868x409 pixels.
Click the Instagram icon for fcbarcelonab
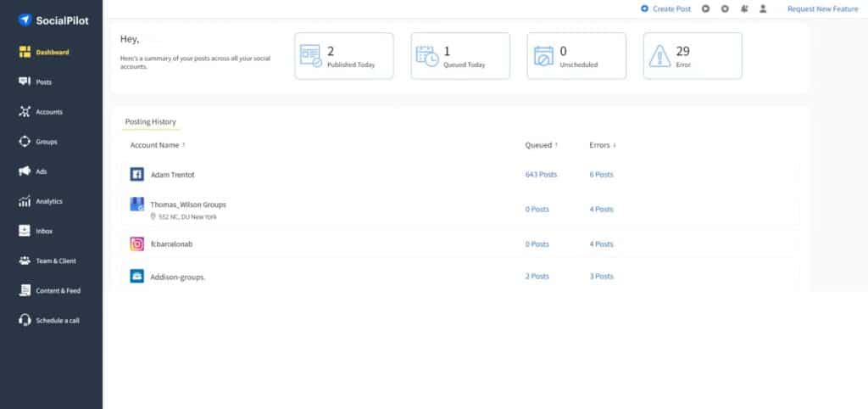136,244
